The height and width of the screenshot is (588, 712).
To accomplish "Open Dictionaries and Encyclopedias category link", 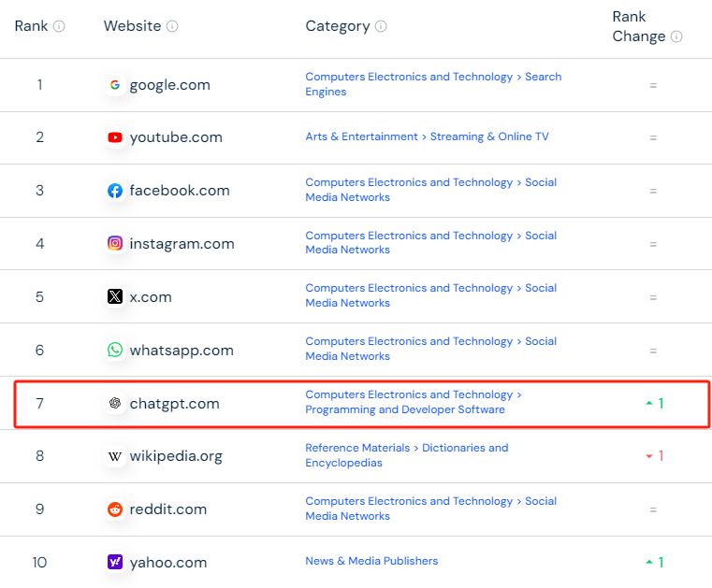I will tap(406, 455).
